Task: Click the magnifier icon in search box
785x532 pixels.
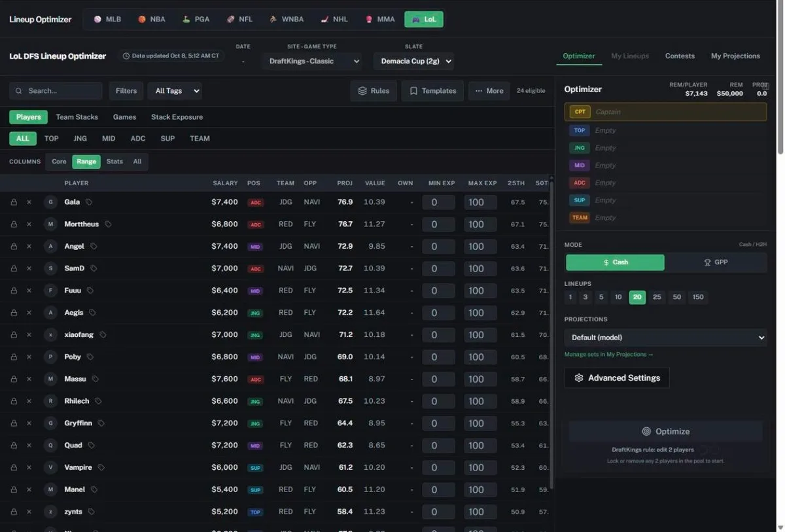Action: click(19, 91)
